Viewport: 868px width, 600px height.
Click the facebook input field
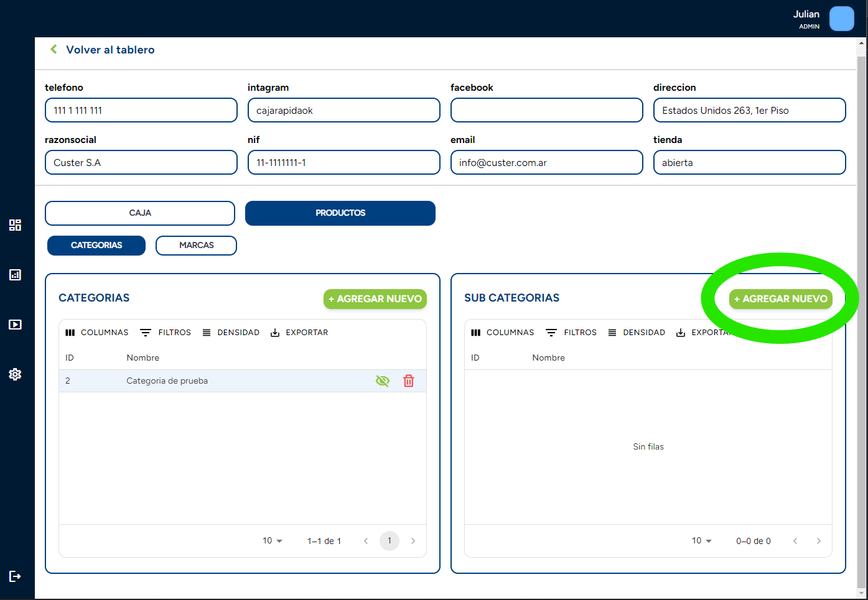click(x=546, y=111)
